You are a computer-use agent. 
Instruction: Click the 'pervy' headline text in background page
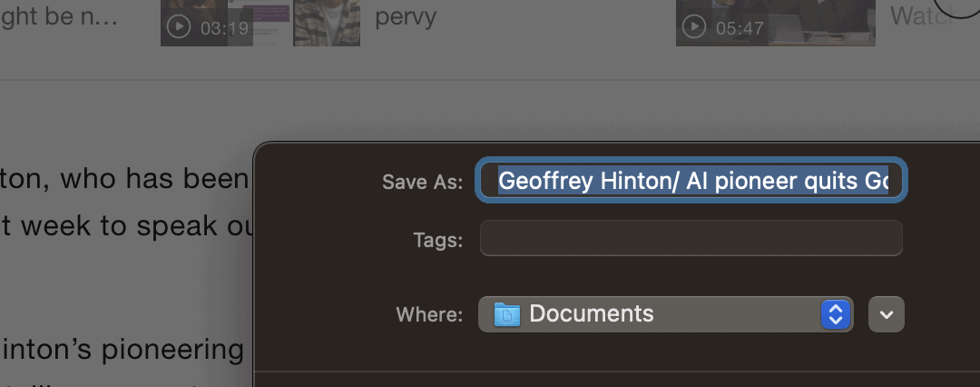click(x=405, y=17)
